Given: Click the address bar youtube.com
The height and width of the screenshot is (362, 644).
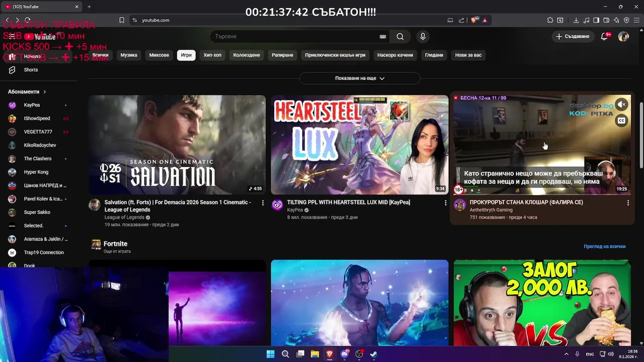Looking at the screenshot, I should pyautogui.click(x=155, y=20).
